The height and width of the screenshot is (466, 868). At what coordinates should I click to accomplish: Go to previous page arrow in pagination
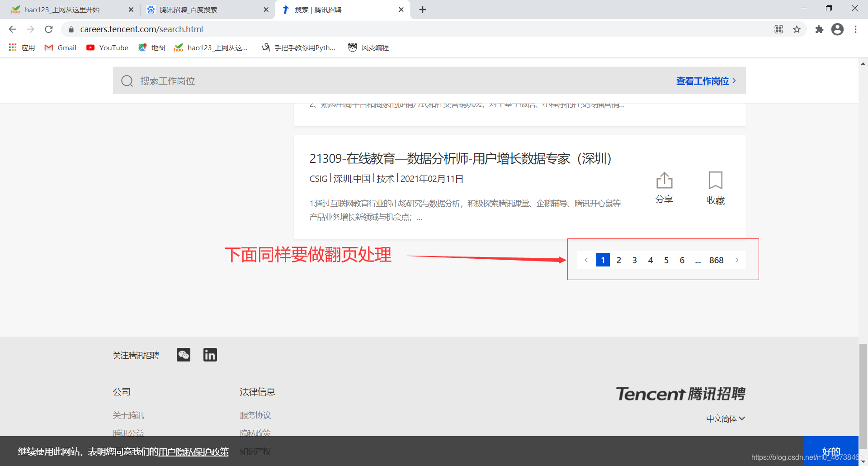click(586, 260)
